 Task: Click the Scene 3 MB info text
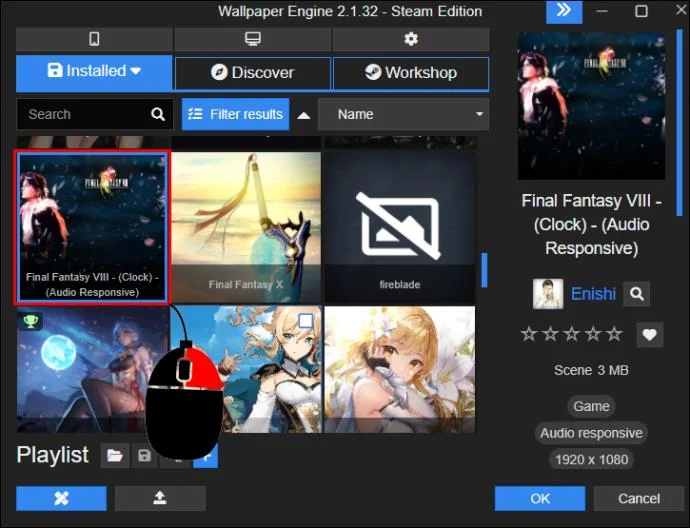tap(591, 370)
